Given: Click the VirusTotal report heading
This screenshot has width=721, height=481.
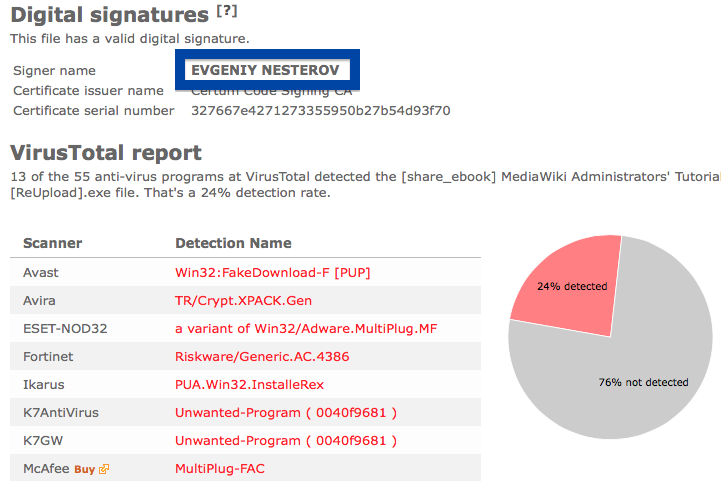Looking at the screenshot, I should point(106,153).
